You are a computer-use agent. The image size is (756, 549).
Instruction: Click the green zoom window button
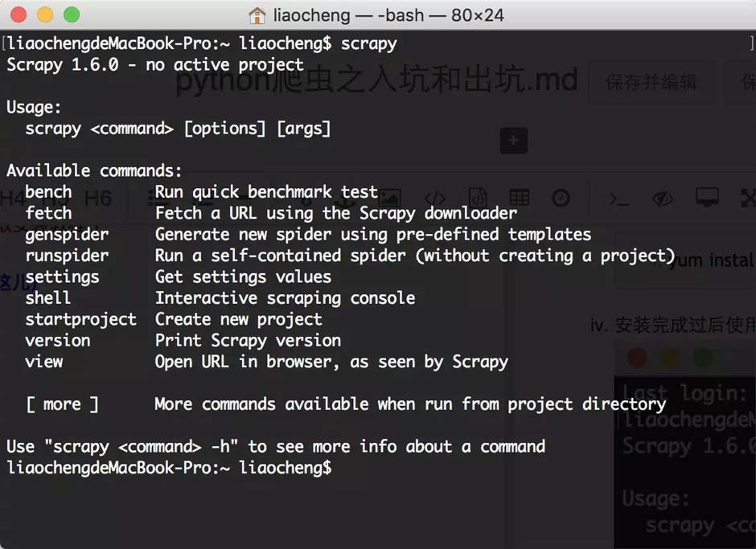click(72, 14)
